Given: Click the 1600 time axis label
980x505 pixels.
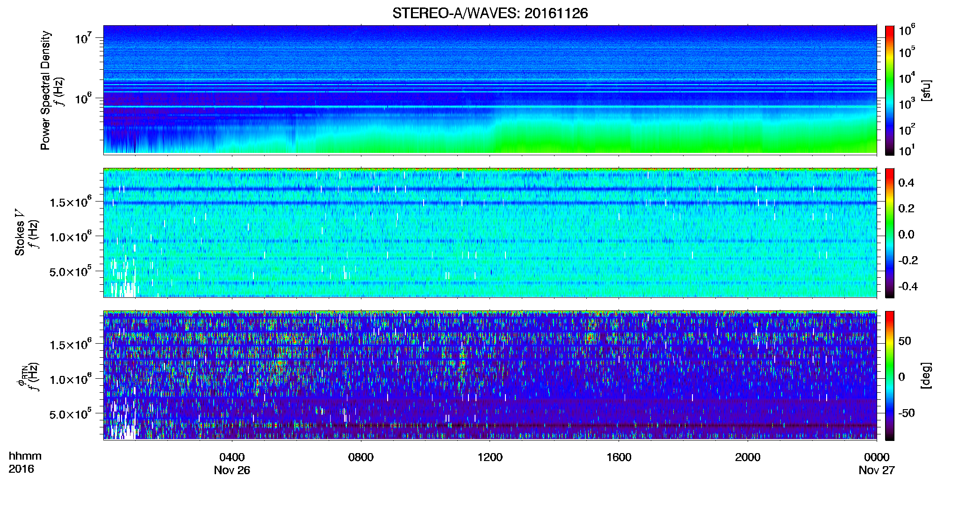Looking at the screenshot, I should click(x=619, y=457).
